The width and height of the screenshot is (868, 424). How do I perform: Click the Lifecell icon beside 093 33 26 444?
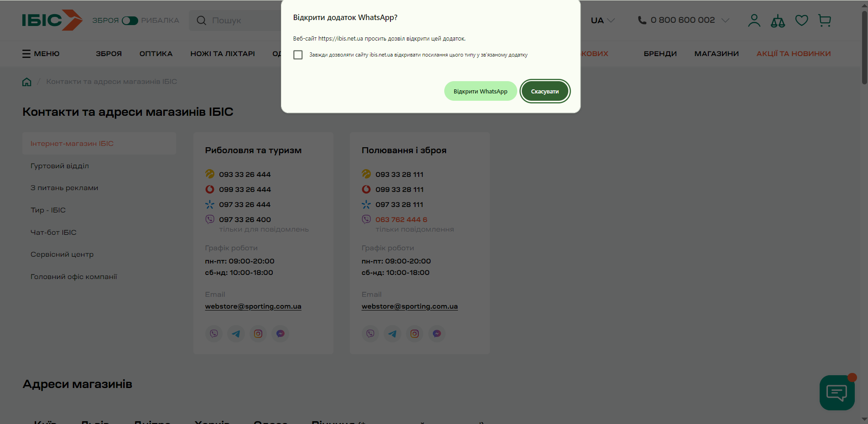click(x=210, y=174)
